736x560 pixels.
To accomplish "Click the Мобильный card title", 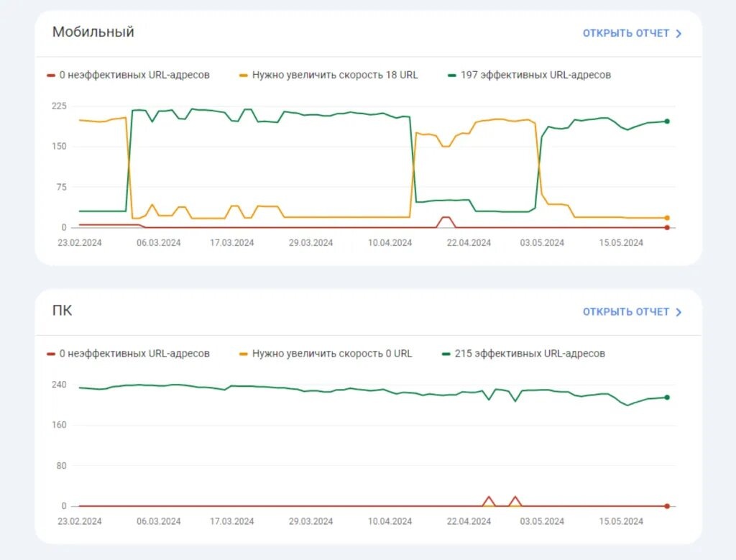I will (93, 32).
